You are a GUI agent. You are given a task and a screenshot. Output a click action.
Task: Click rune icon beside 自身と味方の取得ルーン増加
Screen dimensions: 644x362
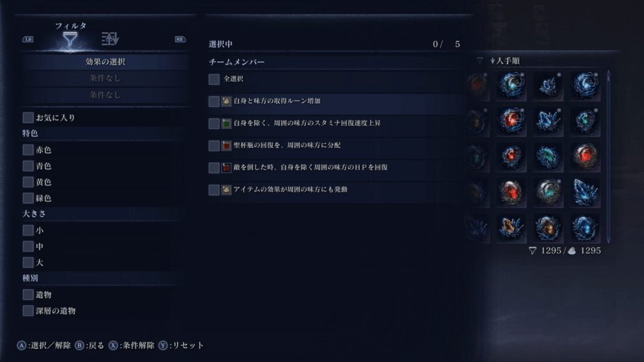tap(226, 101)
